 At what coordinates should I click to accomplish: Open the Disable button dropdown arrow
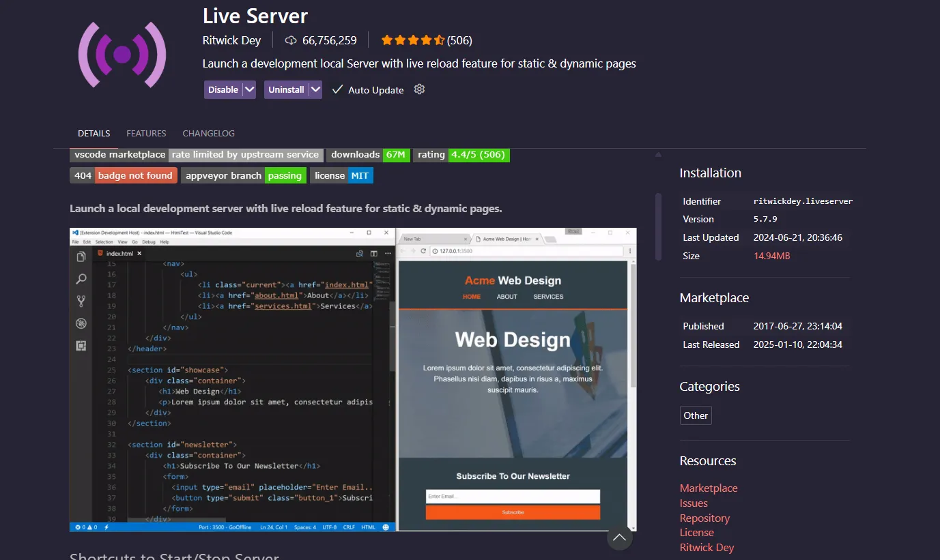coord(248,89)
